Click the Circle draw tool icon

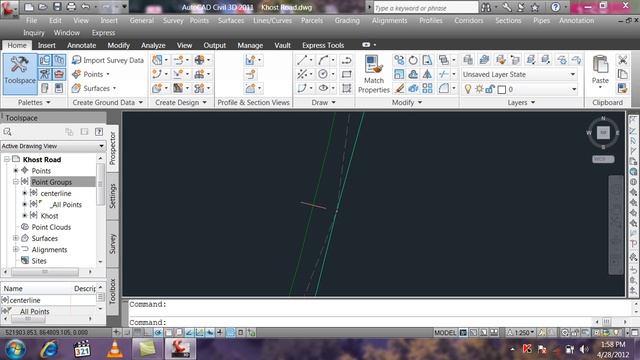[x=323, y=74]
